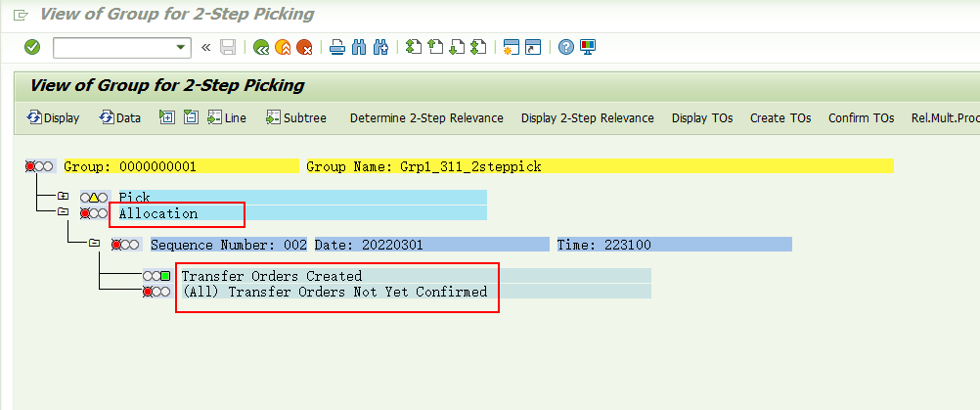Click Display 2-Step Relevance
This screenshot has height=410, width=980.
588,117
